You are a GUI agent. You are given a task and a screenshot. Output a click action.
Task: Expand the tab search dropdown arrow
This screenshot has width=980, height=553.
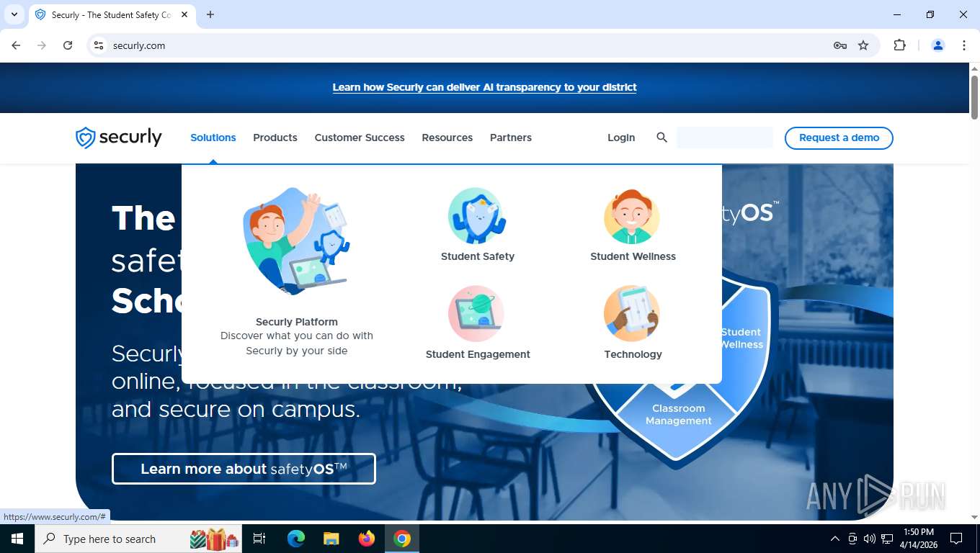click(14, 14)
